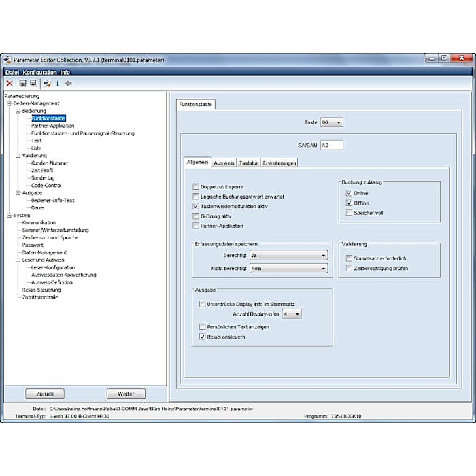The height and width of the screenshot is (476, 476).
Task: Toggle Zeitberechtigung prüfen checkbox
Action: pos(349,268)
